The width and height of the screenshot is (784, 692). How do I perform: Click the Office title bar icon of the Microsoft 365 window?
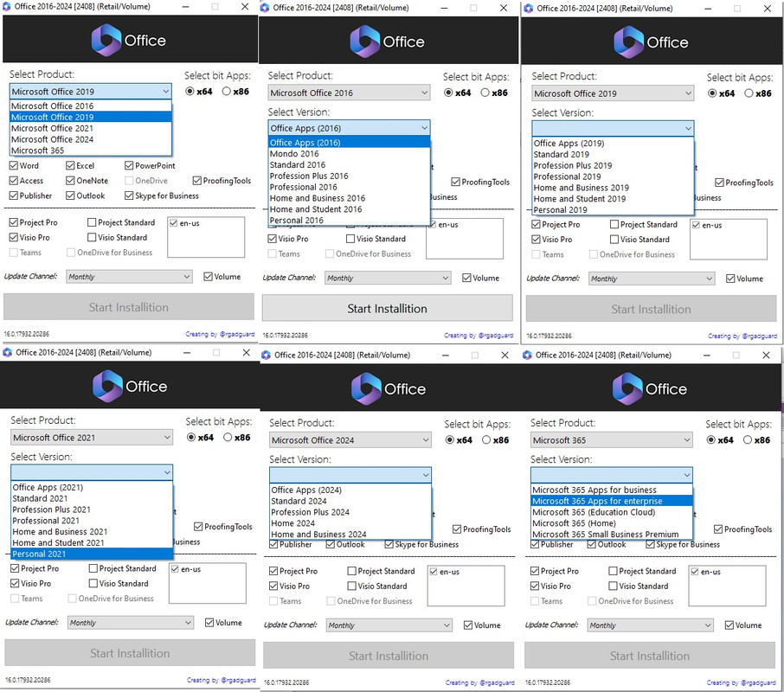[x=527, y=356]
